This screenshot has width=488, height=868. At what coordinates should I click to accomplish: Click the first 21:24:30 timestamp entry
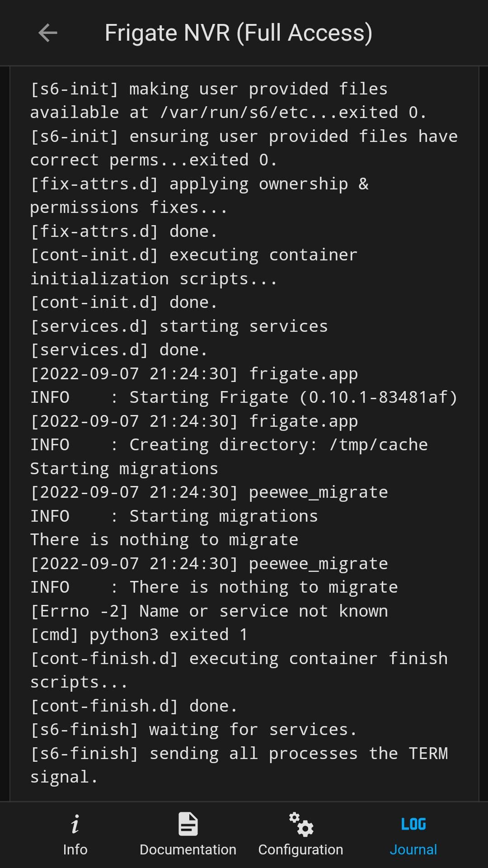pyautogui.click(x=194, y=373)
